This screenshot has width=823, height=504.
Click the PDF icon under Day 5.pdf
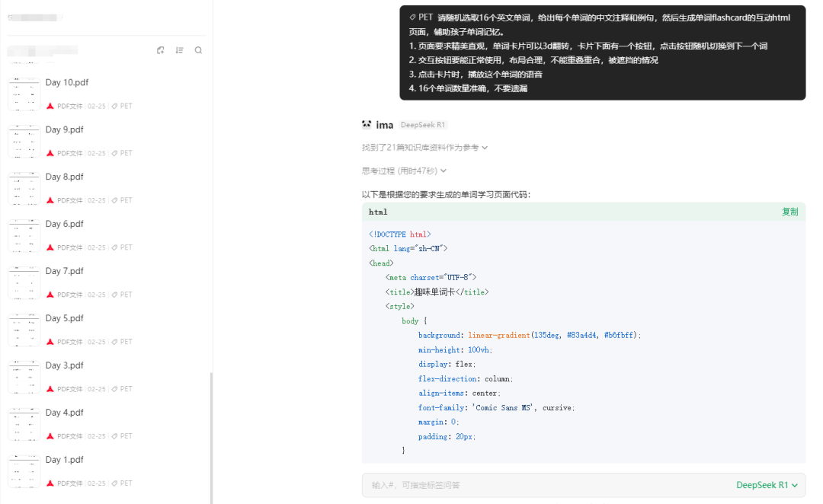[50, 342]
